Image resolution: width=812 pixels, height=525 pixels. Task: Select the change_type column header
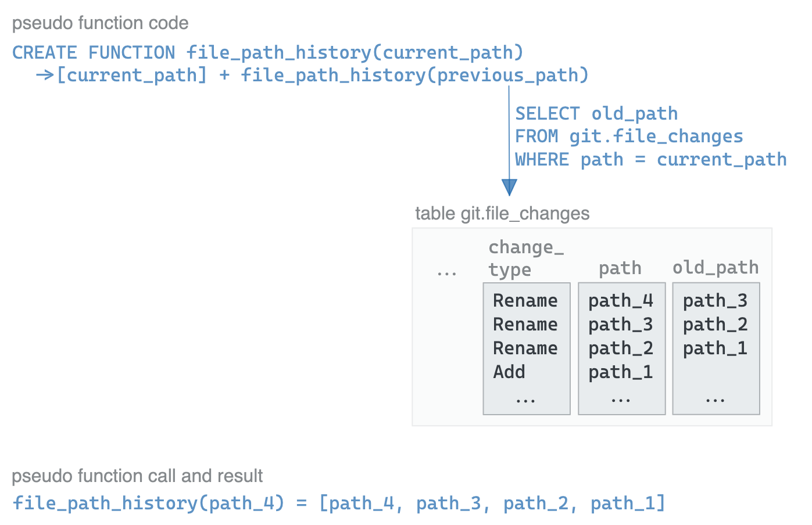pos(525,258)
